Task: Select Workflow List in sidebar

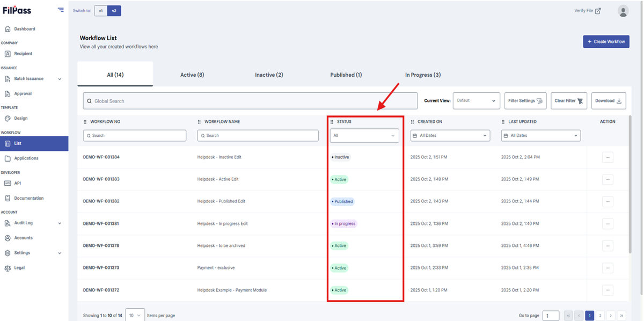Action: click(x=34, y=143)
